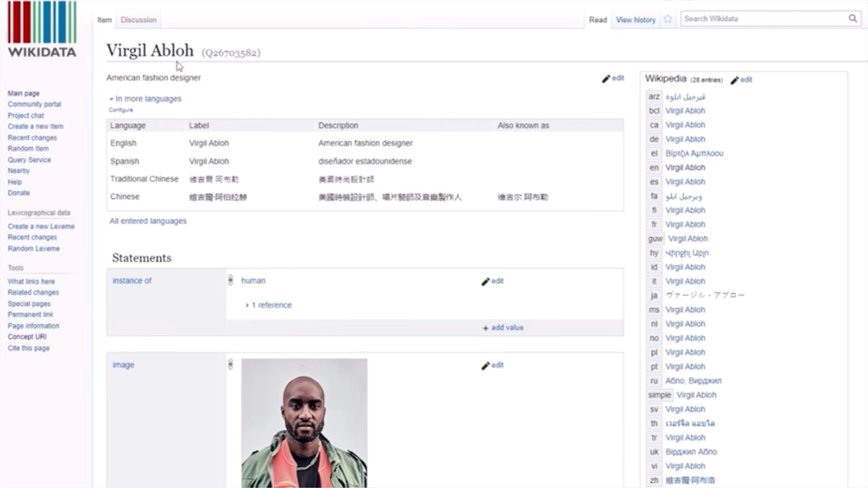The image size is (868, 488).
Task: Collapse the In more languages section
Action: click(x=145, y=99)
